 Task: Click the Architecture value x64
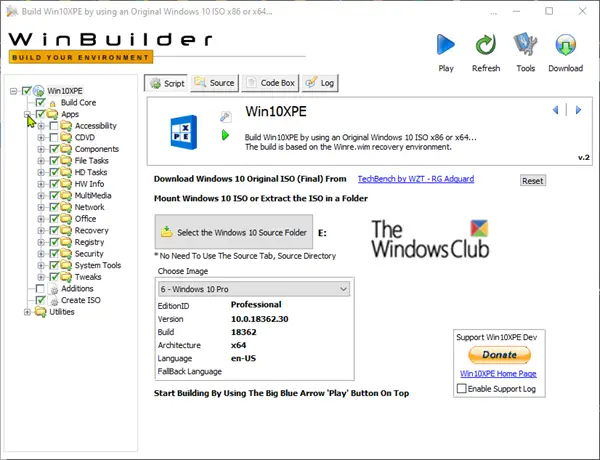pyautogui.click(x=238, y=345)
